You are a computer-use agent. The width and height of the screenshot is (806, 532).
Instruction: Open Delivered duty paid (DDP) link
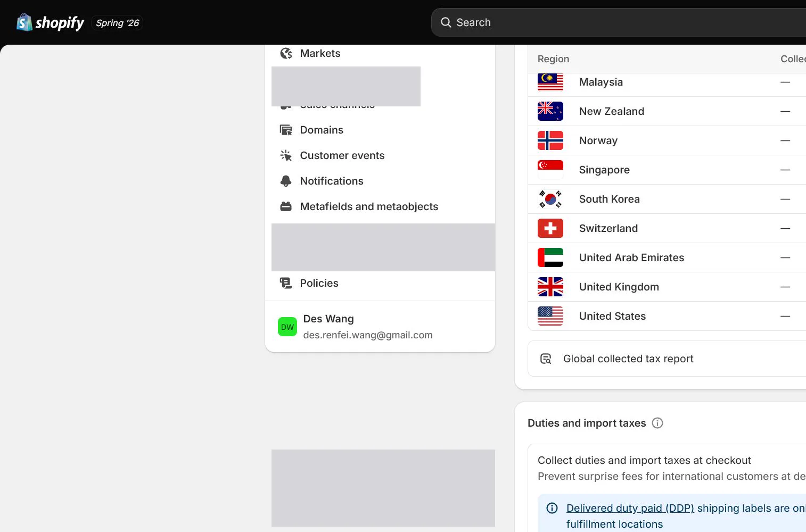pyautogui.click(x=630, y=508)
